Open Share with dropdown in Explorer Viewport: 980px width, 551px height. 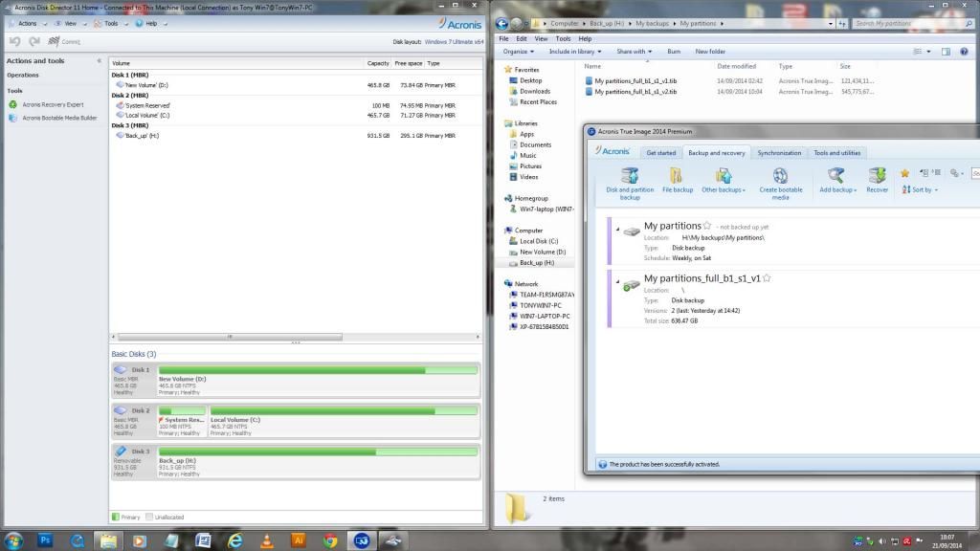coord(634,52)
